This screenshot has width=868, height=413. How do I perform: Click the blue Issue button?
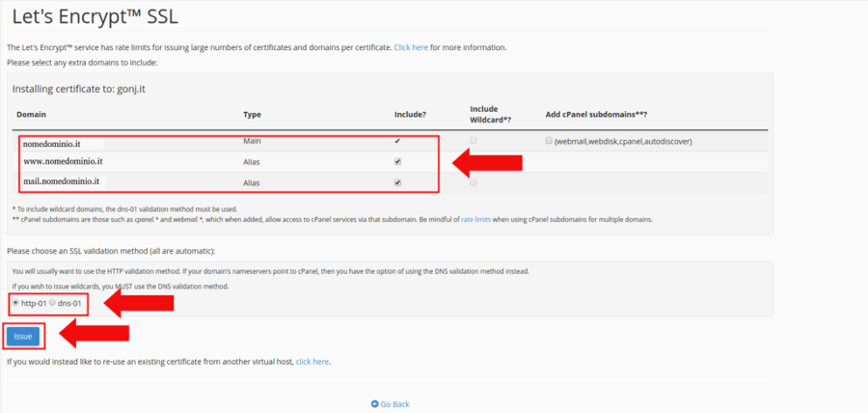tap(23, 336)
